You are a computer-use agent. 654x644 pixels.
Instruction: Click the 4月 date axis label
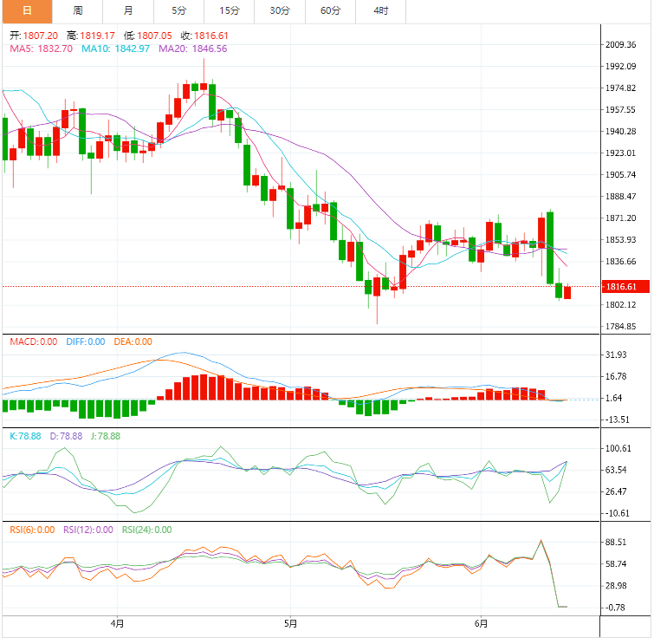pyautogui.click(x=117, y=624)
